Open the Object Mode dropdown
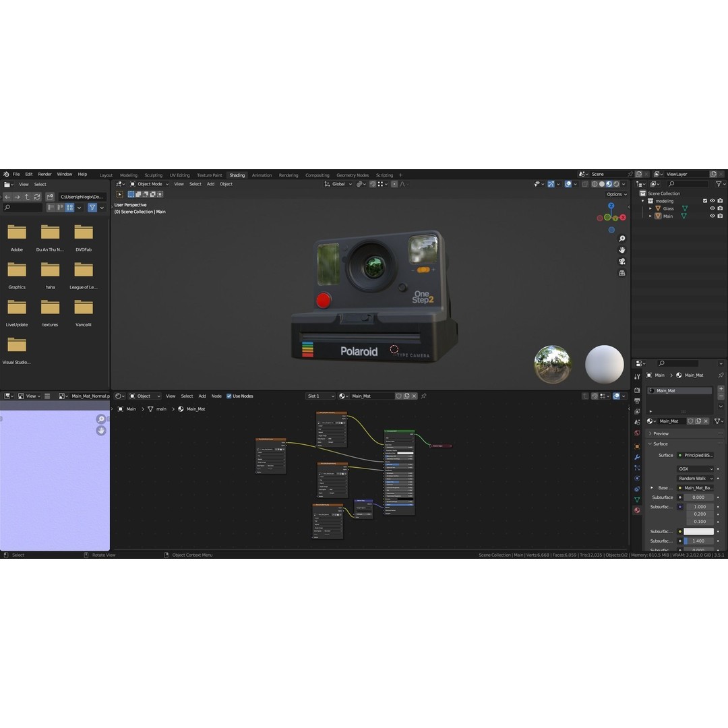728x728 pixels. [x=149, y=184]
